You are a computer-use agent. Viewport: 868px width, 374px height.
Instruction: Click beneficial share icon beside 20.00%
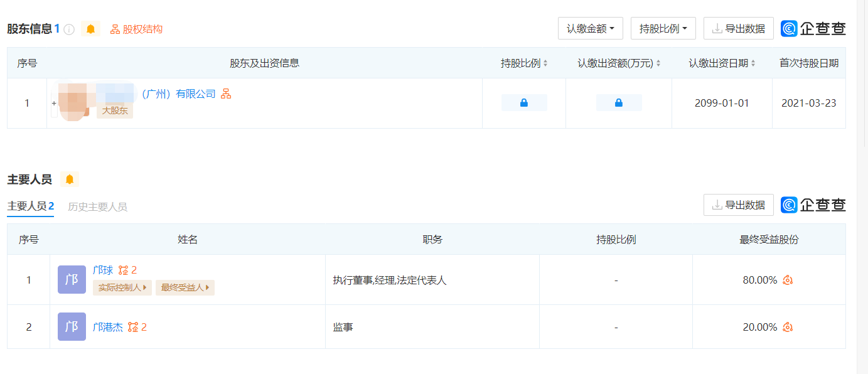(788, 327)
